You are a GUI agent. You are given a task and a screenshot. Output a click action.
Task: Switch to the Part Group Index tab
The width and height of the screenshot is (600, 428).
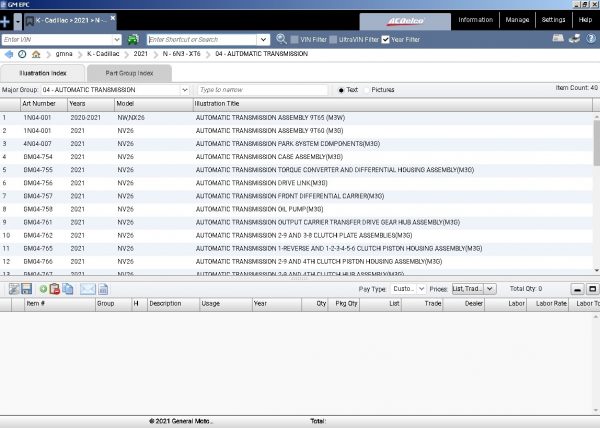pyautogui.click(x=129, y=73)
